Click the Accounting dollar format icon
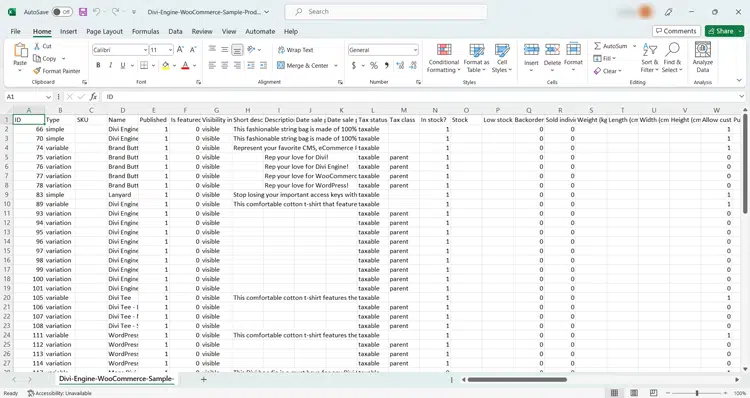 point(353,66)
